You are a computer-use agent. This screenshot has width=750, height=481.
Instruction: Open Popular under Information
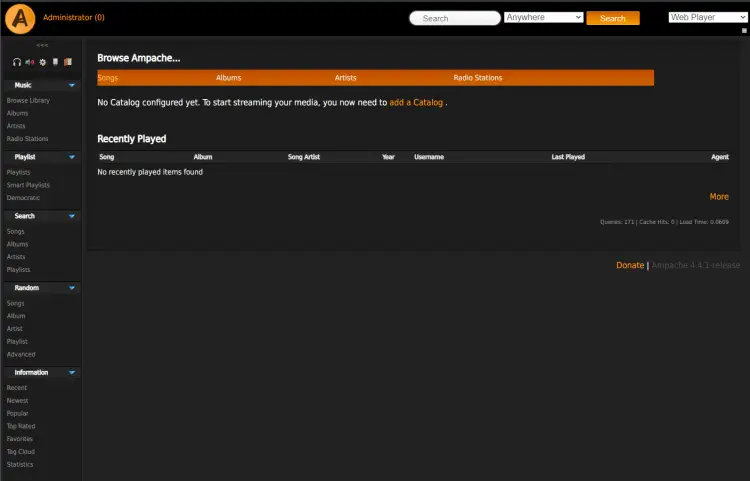(17, 413)
